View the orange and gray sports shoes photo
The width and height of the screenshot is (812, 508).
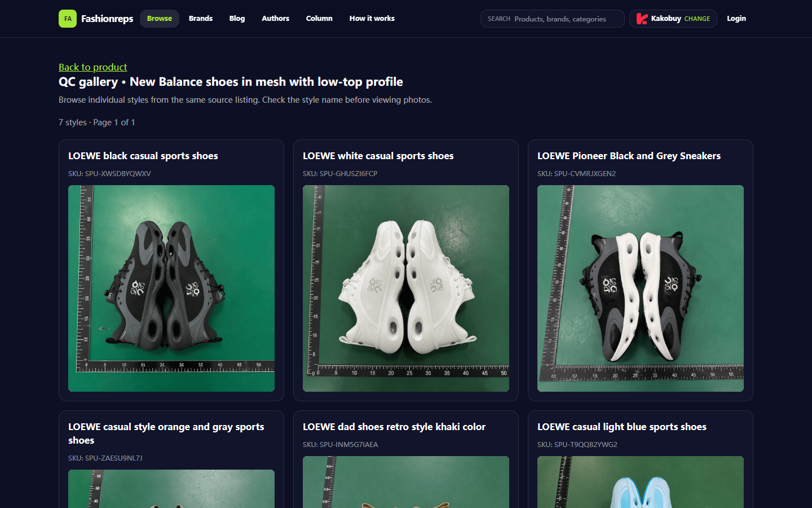[x=171, y=489]
